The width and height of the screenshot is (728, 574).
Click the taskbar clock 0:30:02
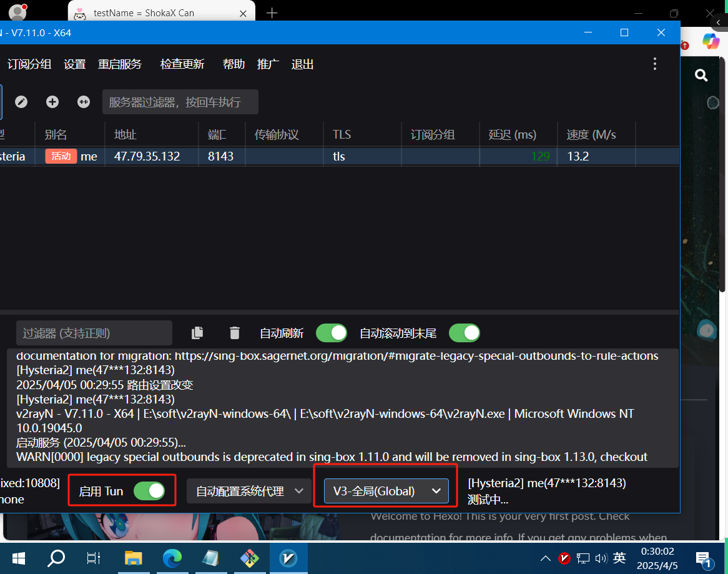(657, 558)
